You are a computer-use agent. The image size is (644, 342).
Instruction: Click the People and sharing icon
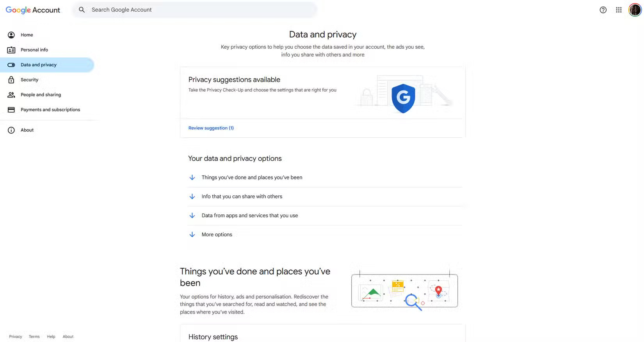coord(11,94)
